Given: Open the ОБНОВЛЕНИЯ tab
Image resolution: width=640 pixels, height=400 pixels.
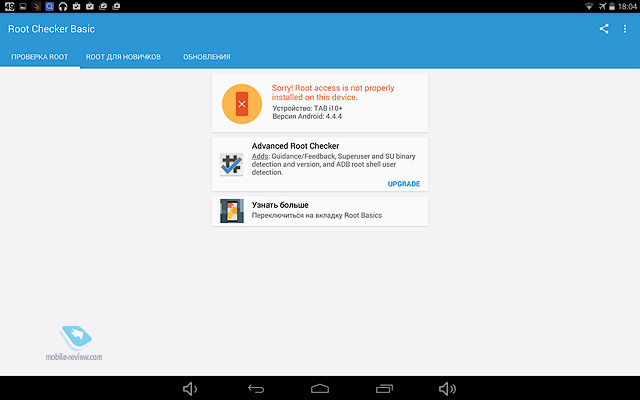Looking at the screenshot, I should [207, 57].
